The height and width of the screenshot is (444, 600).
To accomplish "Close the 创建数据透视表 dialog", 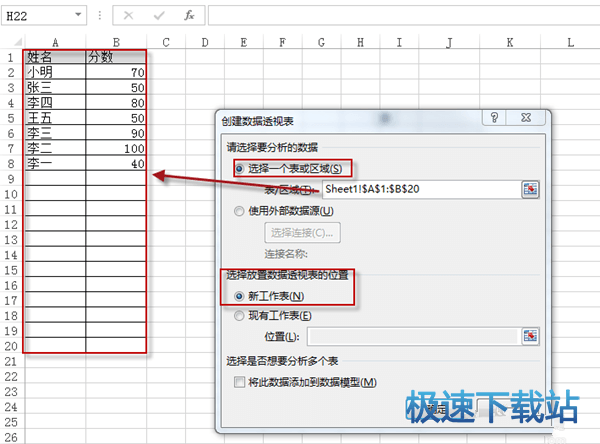I will [526, 118].
